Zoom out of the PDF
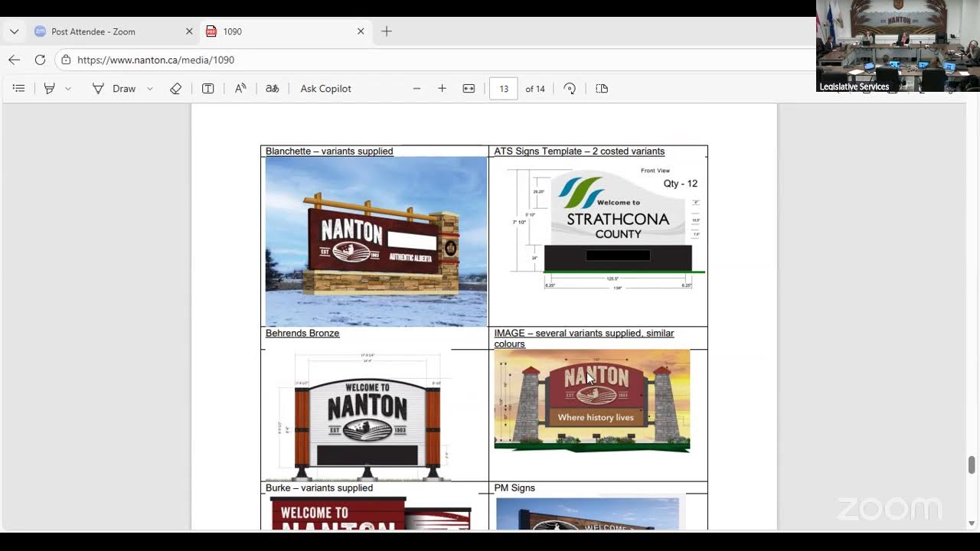Image resolution: width=980 pixels, height=551 pixels. pos(416,89)
